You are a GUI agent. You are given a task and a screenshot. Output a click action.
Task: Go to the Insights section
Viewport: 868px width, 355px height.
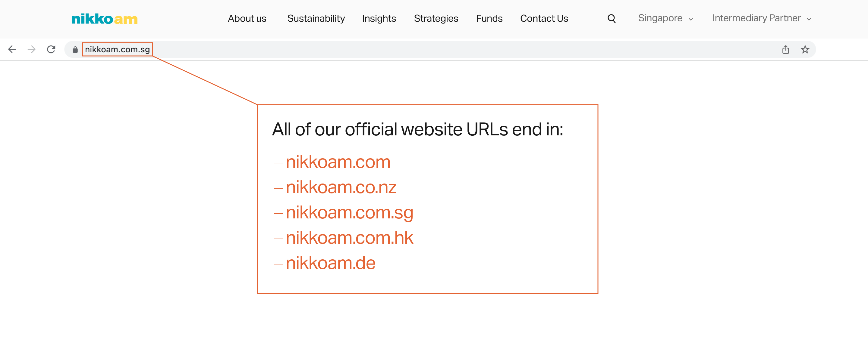379,19
